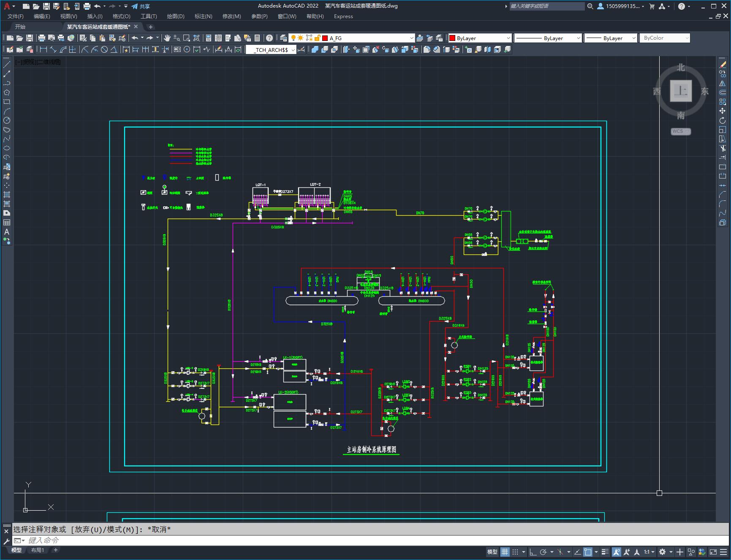731x560 pixels.
Task: Open the 1:1 annotation scale dropdown
Action: click(649, 552)
